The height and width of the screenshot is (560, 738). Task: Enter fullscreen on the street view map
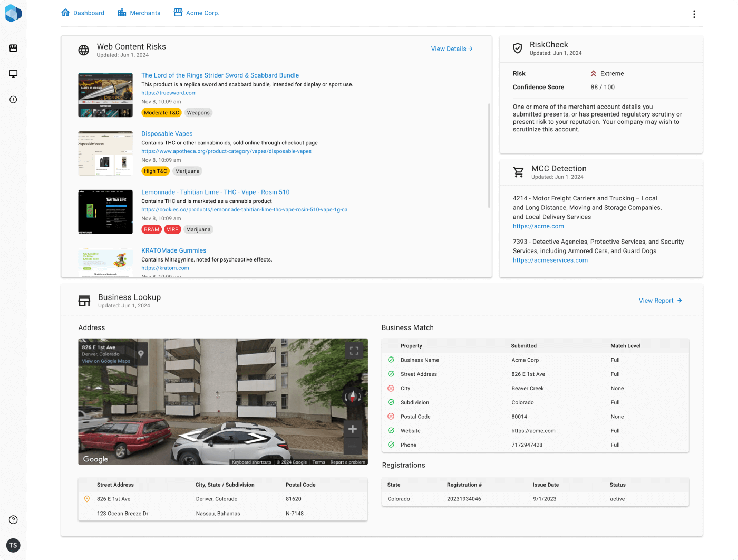click(354, 350)
